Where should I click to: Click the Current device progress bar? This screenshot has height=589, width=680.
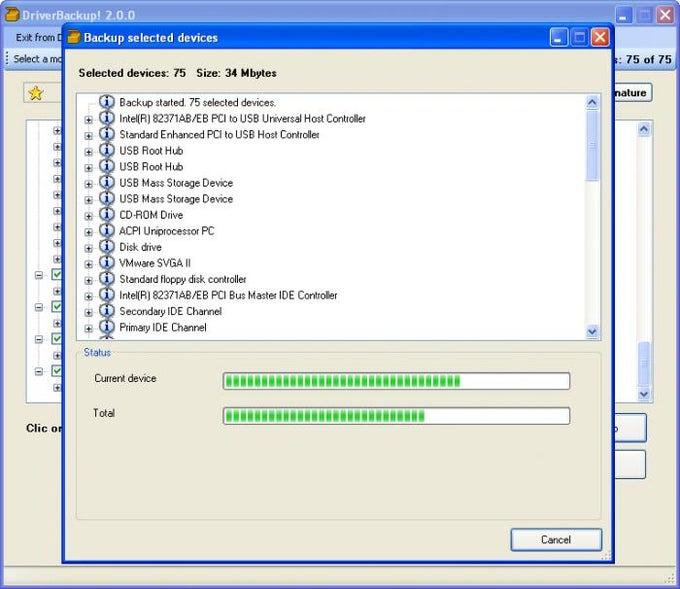click(x=396, y=381)
